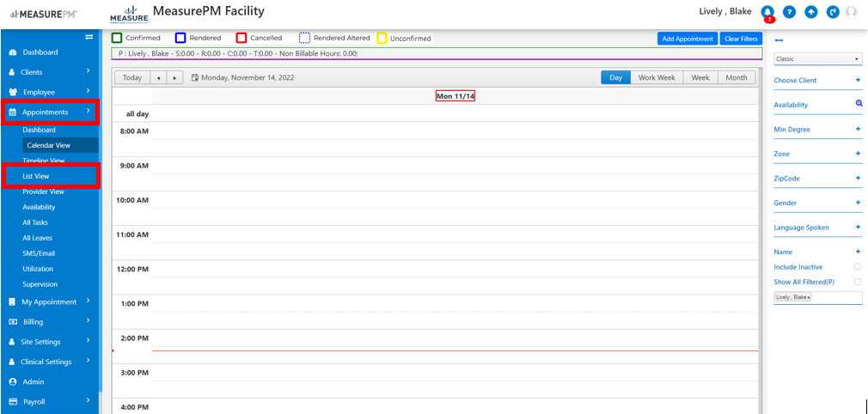
Task: Expand the Billing menu chevron
Action: (89, 321)
